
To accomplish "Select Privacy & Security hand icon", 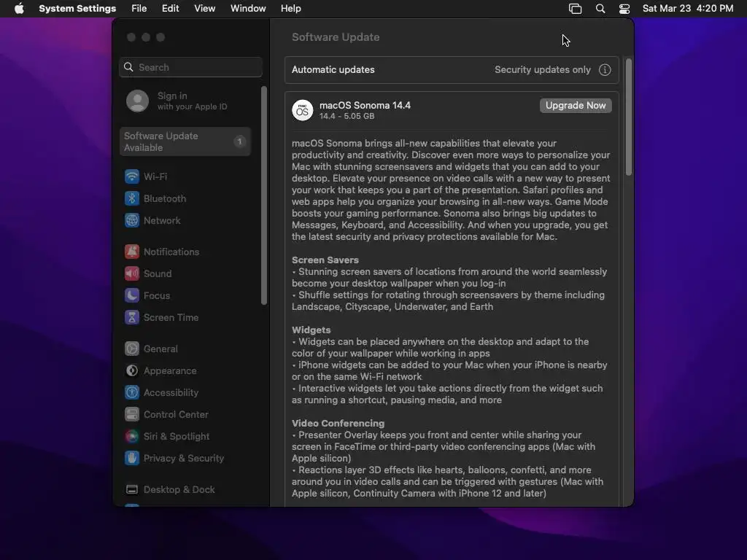I will [132, 458].
